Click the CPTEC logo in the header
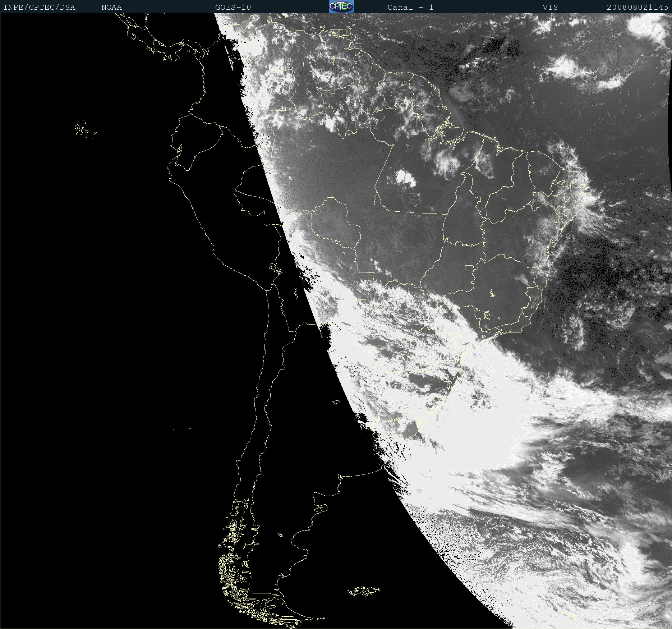The width and height of the screenshot is (672, 629). [x=341, y=6]
